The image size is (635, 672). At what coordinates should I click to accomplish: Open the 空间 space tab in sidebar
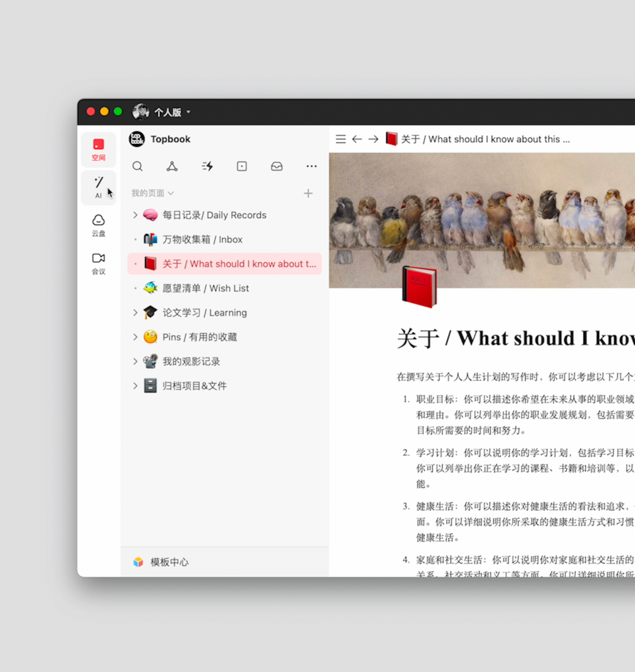pyautogui.click(x=99, y=149)
